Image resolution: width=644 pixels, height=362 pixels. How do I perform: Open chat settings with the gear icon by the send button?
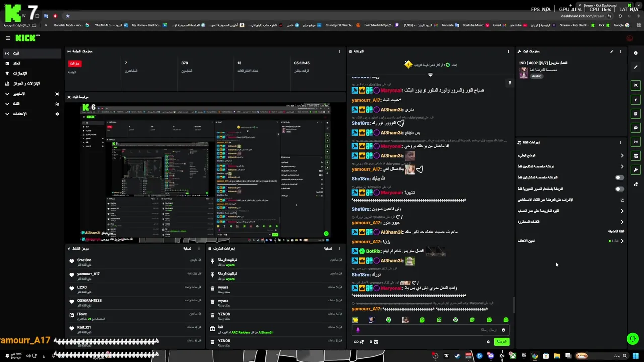[488, 342]
